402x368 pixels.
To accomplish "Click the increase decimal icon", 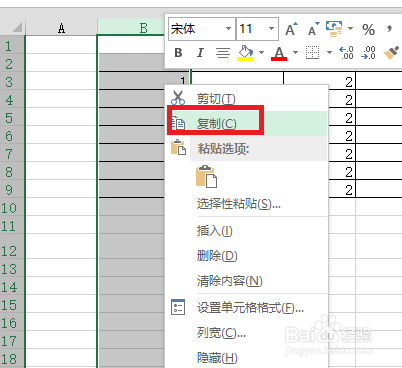I will click(346, 53).
